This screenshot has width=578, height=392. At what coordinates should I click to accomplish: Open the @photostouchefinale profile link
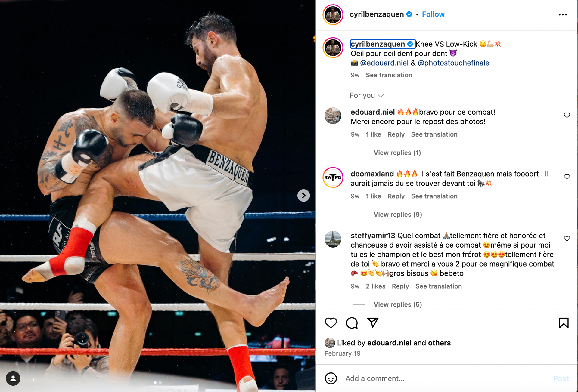[453, 63]
